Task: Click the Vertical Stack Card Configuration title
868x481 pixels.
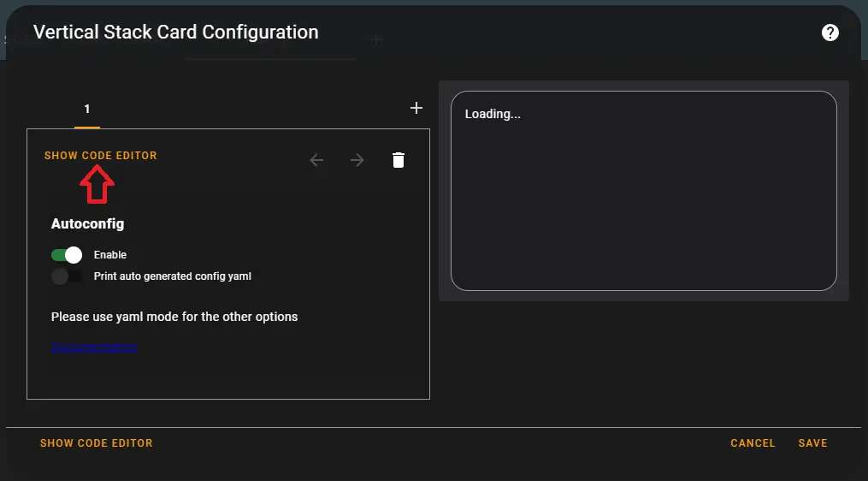Action: (x=175, y=33)
